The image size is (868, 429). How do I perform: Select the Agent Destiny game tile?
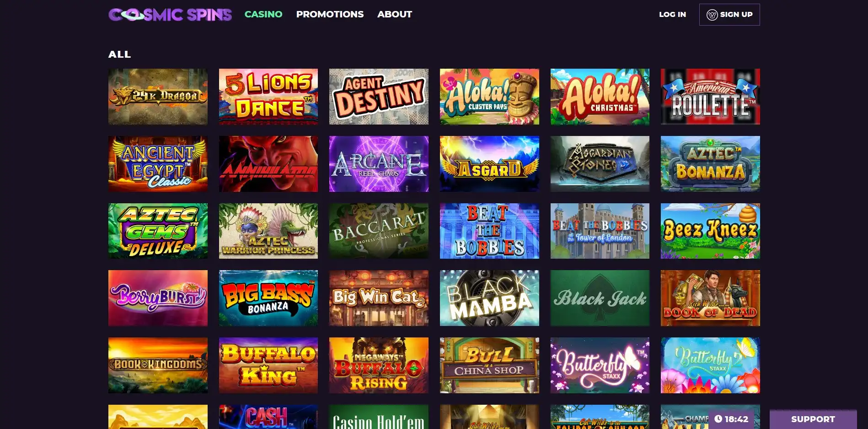tap(379, 97)
